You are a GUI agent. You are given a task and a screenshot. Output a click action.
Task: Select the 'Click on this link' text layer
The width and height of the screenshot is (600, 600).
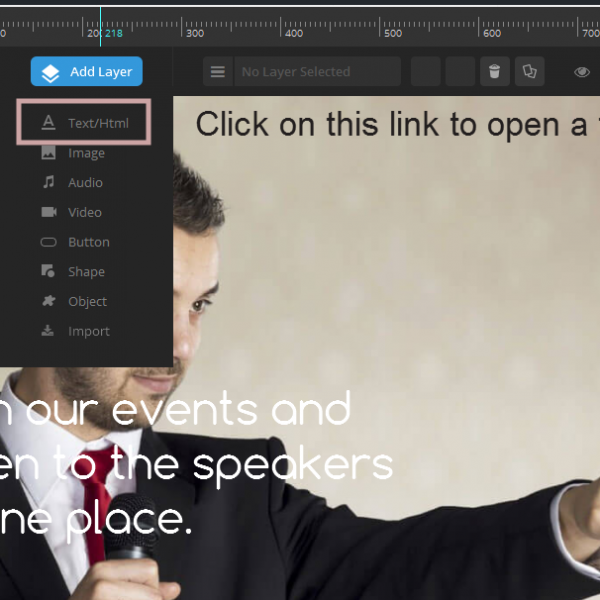[396, 124]
